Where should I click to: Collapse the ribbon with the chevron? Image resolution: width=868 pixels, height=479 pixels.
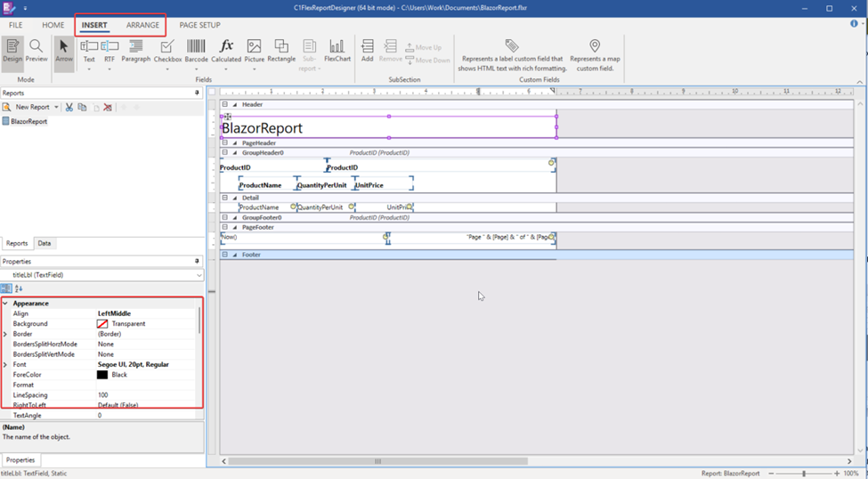click(x=860, y=82)
